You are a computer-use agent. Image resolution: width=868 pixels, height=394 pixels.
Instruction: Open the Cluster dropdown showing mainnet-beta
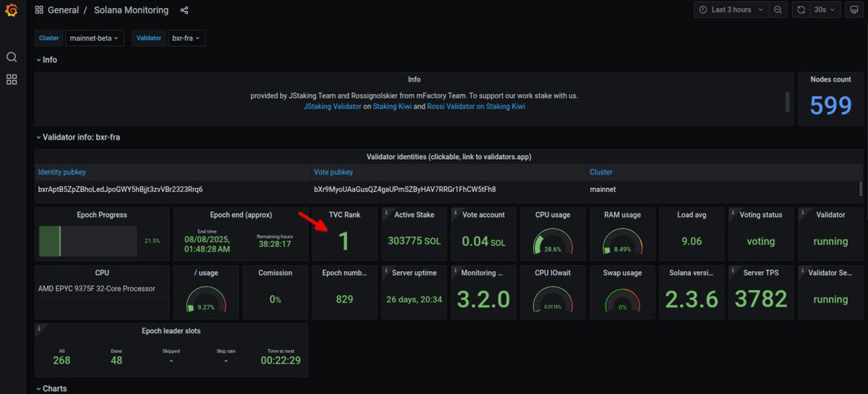tap(95, 38)
